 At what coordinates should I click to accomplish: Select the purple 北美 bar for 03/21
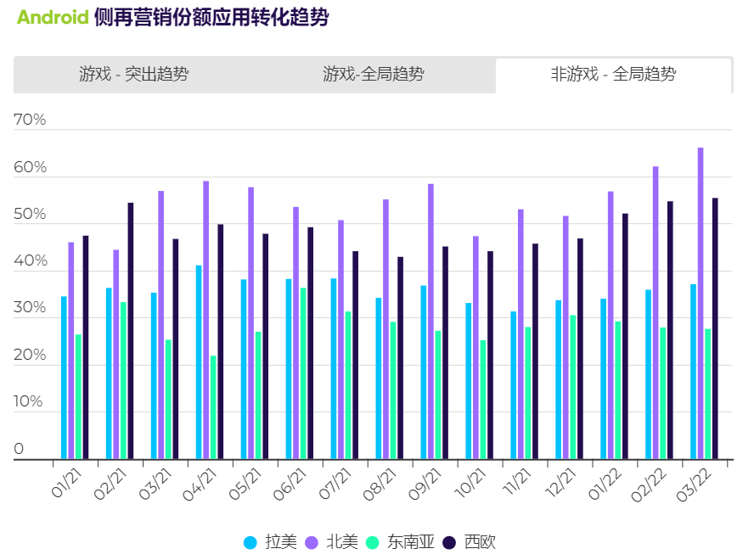(x=161, y=325)
